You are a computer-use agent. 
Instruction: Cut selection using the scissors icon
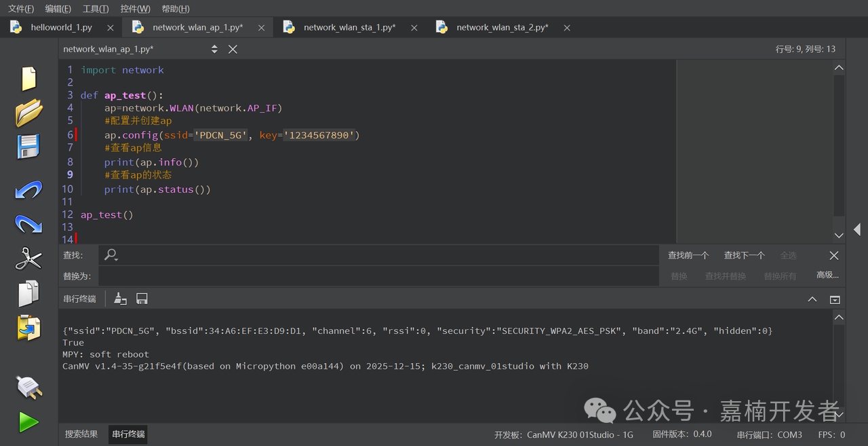click(x=28, y=259)
